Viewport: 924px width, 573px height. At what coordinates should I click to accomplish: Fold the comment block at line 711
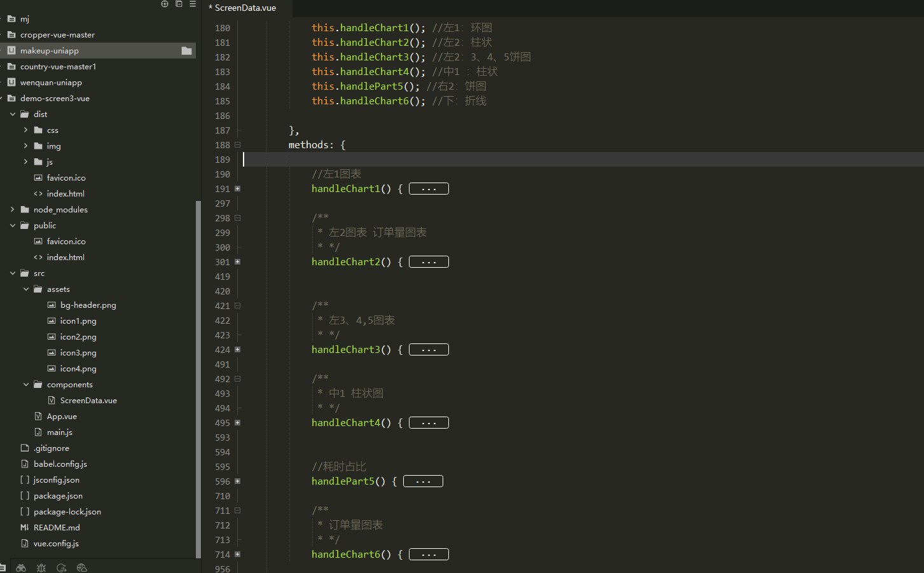(238, 511)
